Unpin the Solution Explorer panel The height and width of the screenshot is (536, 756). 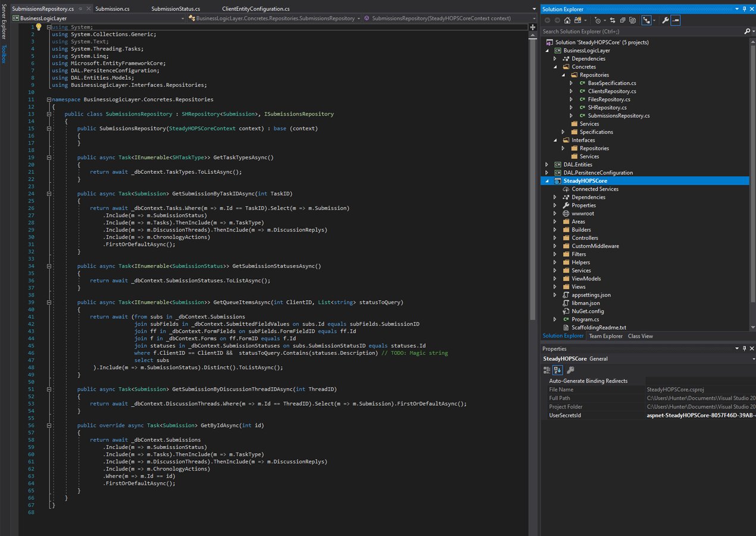(x=744, y=8)
